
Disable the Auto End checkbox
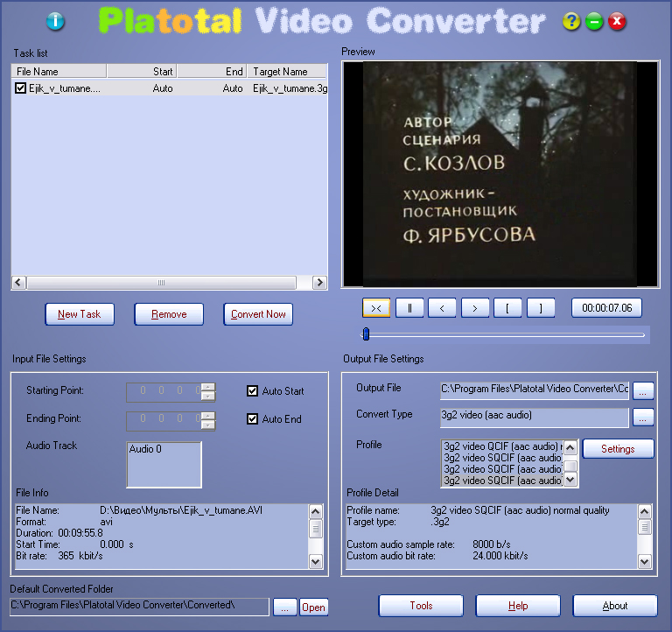click(252, 418)
